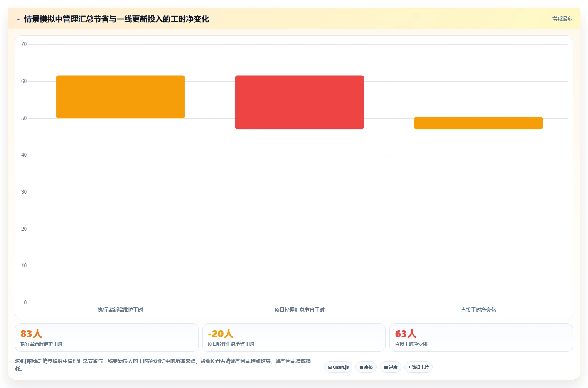Click y-axis tick value 0
The image size is (588, 388).
tap(25, 303)
